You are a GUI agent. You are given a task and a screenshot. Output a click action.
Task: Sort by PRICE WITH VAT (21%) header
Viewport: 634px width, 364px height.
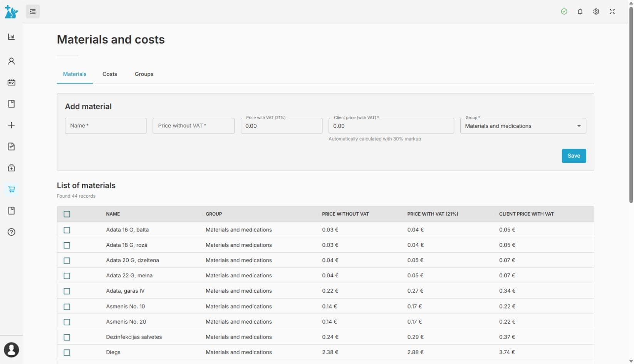coord(433,214)
